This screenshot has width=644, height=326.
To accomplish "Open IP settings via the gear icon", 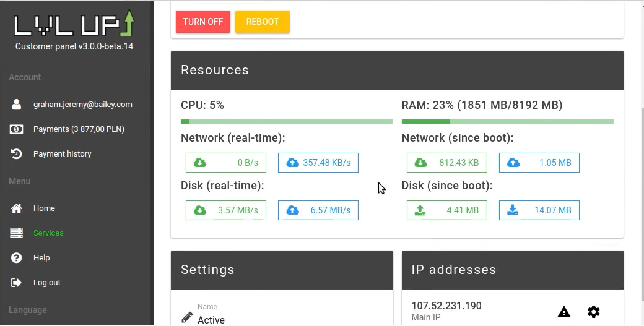I will click(x=593, y=312).
